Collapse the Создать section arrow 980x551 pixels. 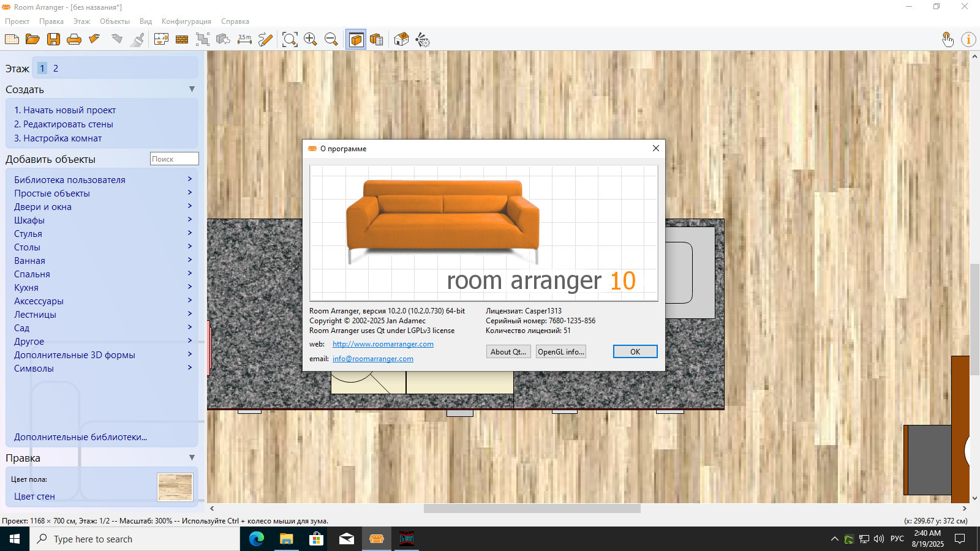(x=192, y=89)
